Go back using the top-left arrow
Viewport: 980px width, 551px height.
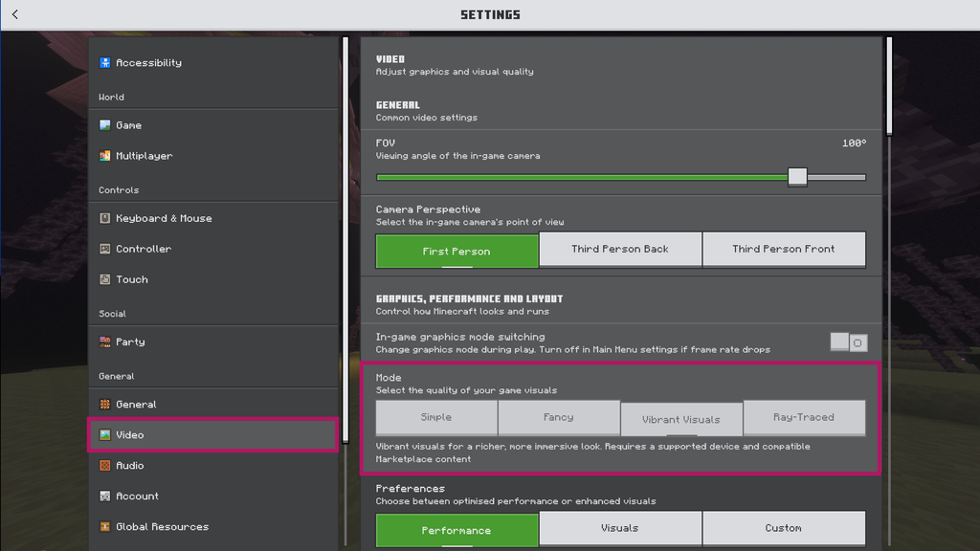tap(15, 14)
